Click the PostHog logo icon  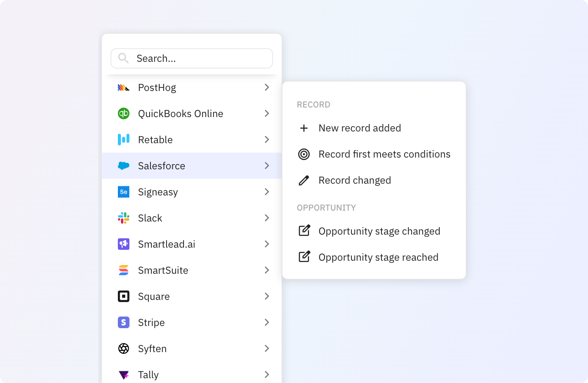click(x=124, y=87)
